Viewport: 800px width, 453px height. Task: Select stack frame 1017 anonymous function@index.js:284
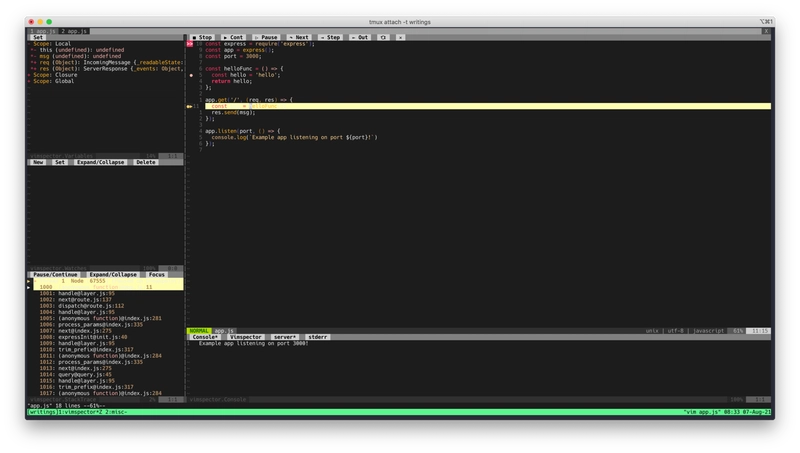(x=101, y=393)
